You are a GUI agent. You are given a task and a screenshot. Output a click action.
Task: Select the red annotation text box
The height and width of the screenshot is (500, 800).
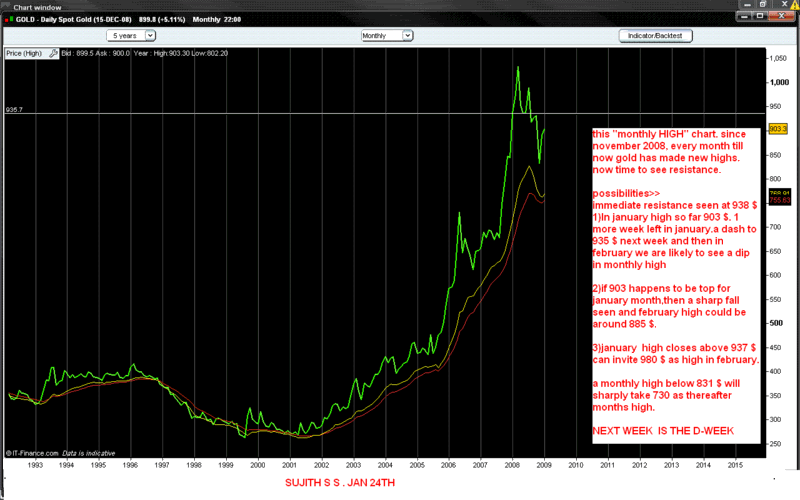click(x=676, y=290)
